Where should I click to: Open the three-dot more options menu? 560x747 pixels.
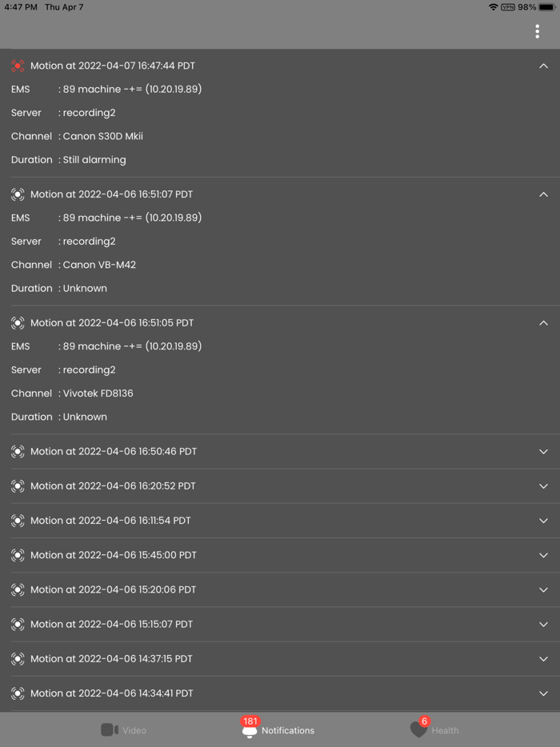tap(537, 31)
